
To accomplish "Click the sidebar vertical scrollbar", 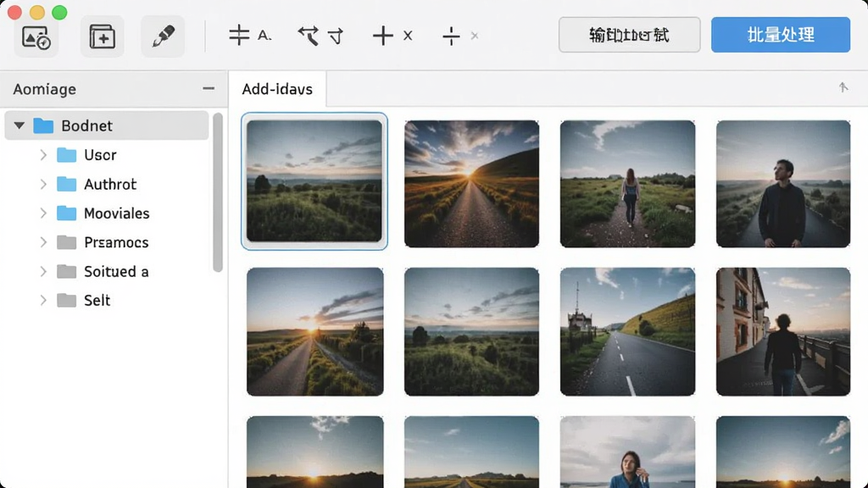I will 218,192.
